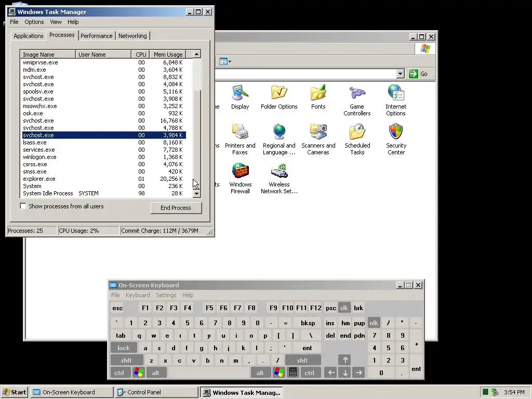This screenshot has height=399, width=532.
Task: Switch to the Performance tab
Action: tap(96, 36)
